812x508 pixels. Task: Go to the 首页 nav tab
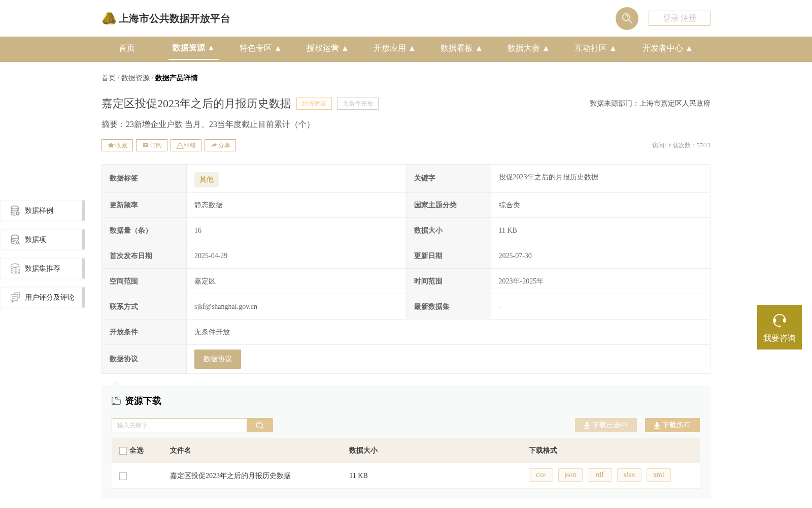127,48
